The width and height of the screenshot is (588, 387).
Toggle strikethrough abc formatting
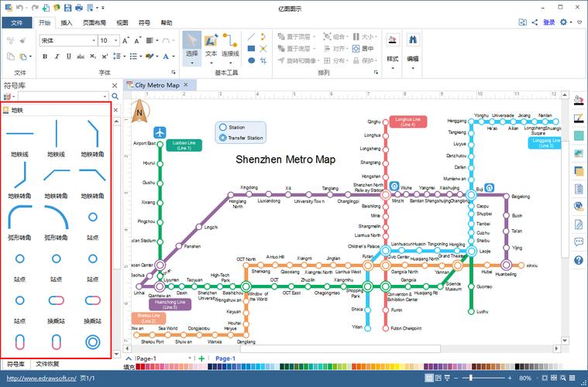click(81, 57)
